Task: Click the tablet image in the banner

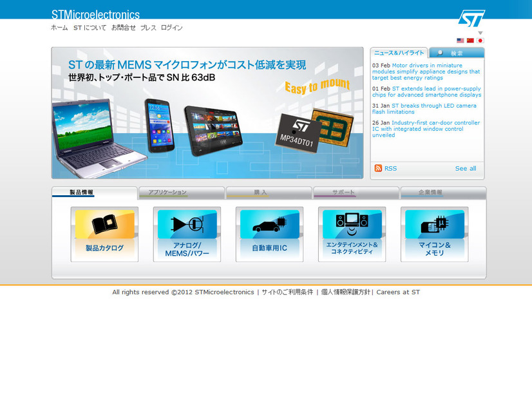Action: point(213,131)
